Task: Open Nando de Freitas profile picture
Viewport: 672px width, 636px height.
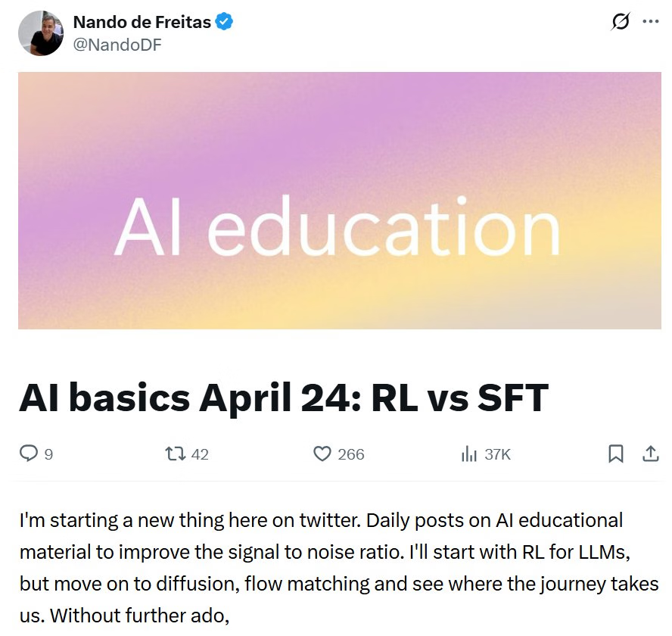Action: (x=41, y=33)
